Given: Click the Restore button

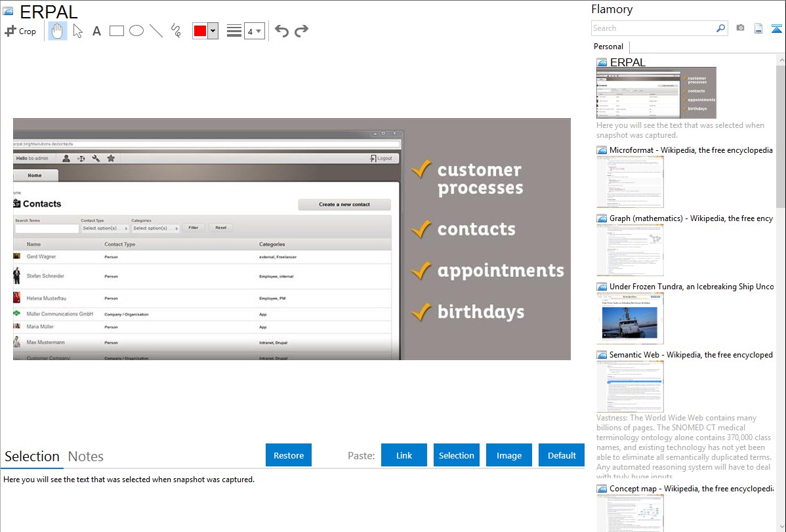Looking at the screenshot, I should point(289,455).
